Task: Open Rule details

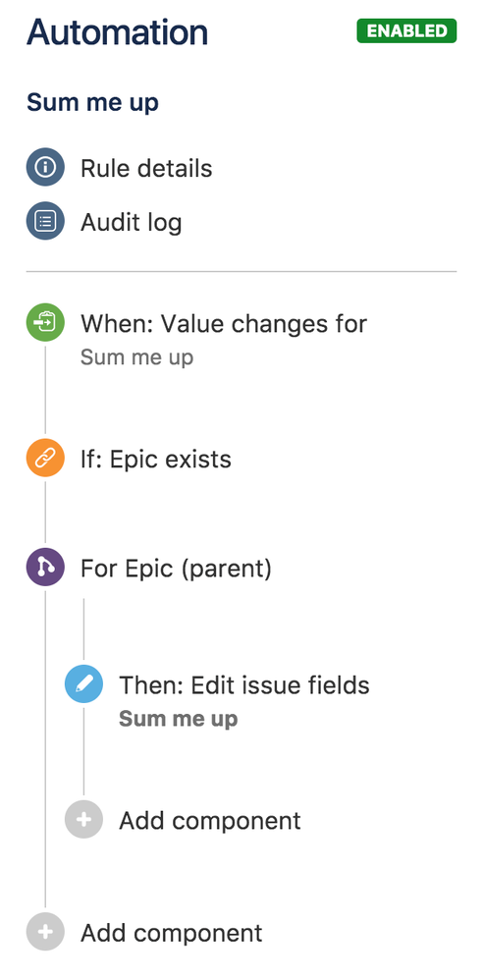Action: [146, 168]
